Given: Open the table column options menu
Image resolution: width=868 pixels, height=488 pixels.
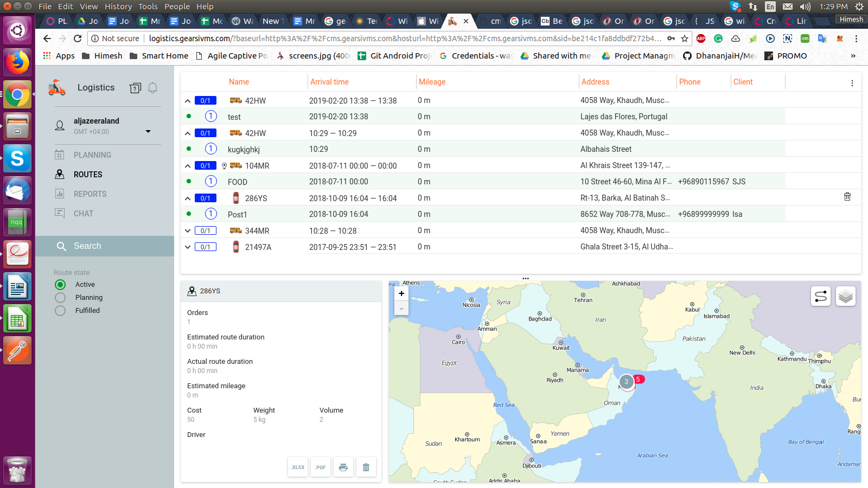Looking at the screenshot, I should 852,83.
